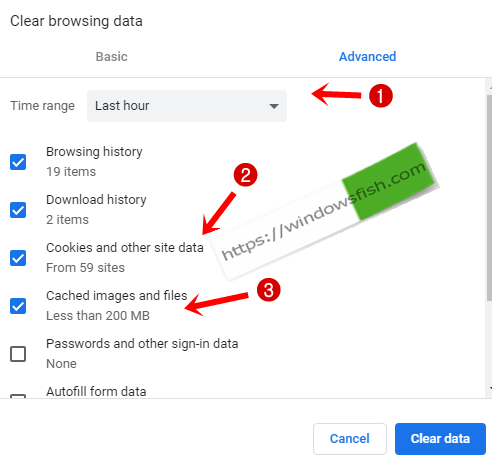Viewport: 492px width, 462px height.
Task: Click the red number 1 annotation circle
Action: tap(381, 96)
